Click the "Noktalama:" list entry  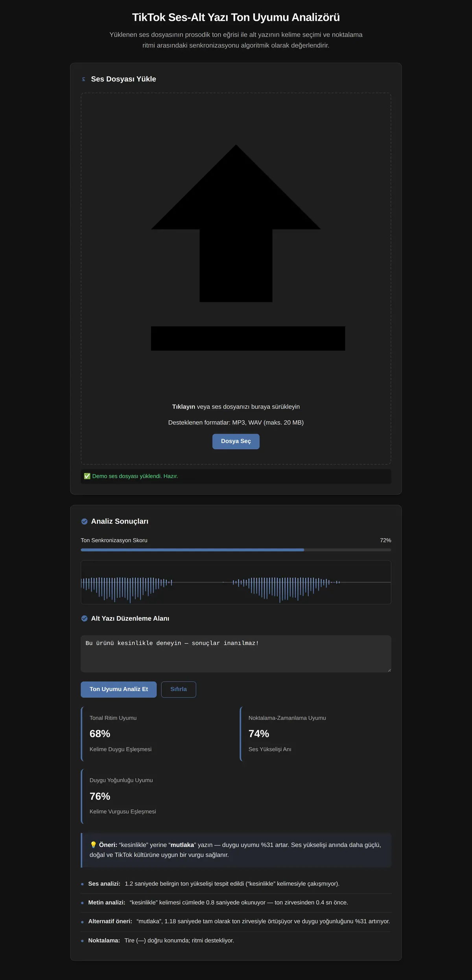click(x=236, y=941)
